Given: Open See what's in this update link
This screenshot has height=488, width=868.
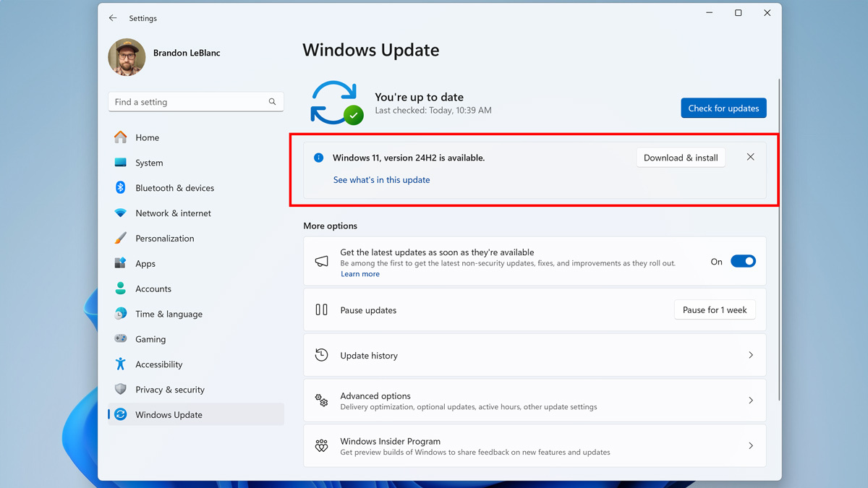Looking at the screenshot, I should point(381,180).
